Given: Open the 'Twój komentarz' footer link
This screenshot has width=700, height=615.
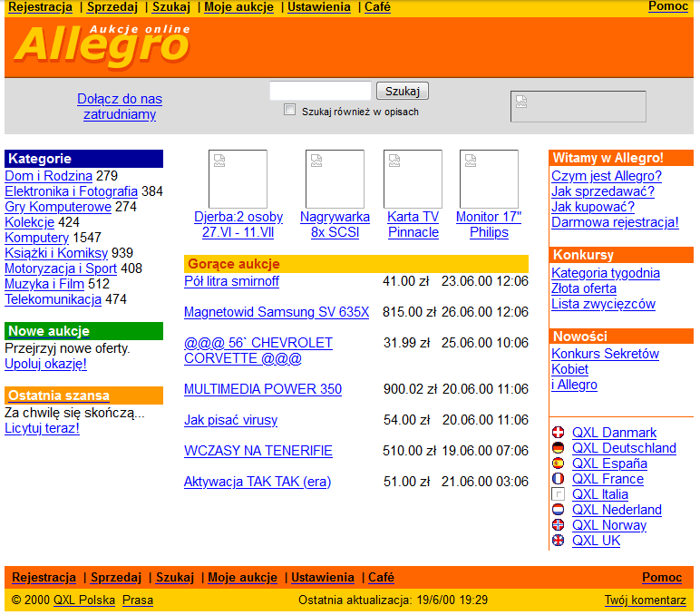Looking at the screenshot, I should [645, 600].
